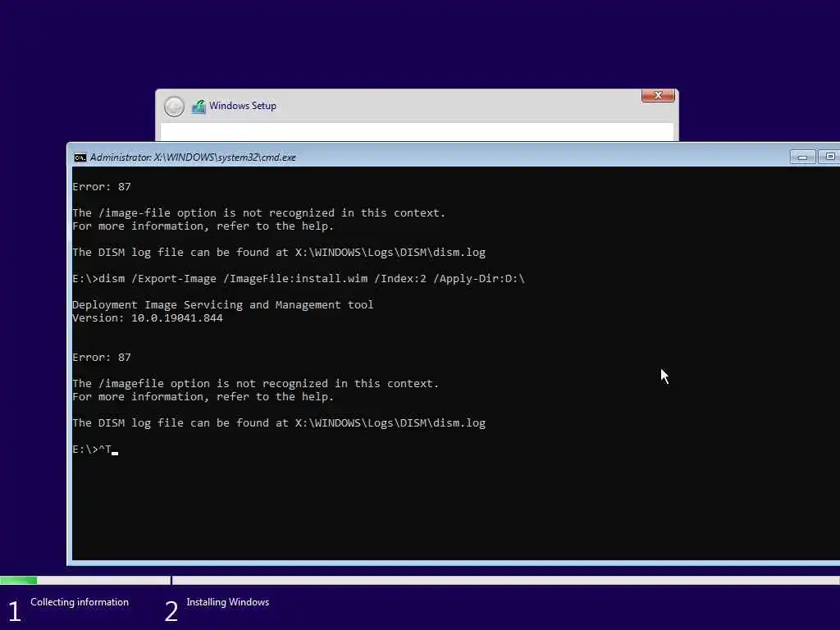Click the green setup progress bar
840x630 pixels.
[x=19, y=581]
